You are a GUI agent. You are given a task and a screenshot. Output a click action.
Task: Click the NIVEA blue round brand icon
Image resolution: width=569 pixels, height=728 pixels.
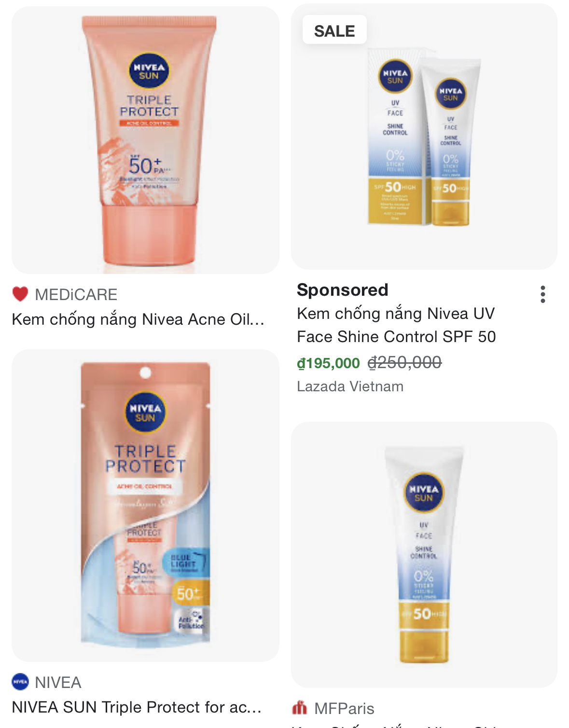(20, 682)
